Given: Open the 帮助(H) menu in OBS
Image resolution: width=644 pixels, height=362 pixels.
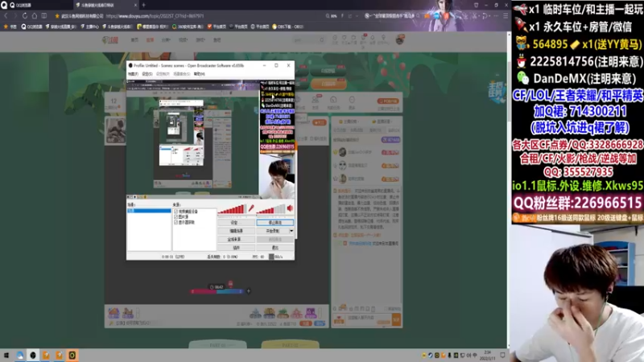Looking at the screenshot, I should click(199, 74).
